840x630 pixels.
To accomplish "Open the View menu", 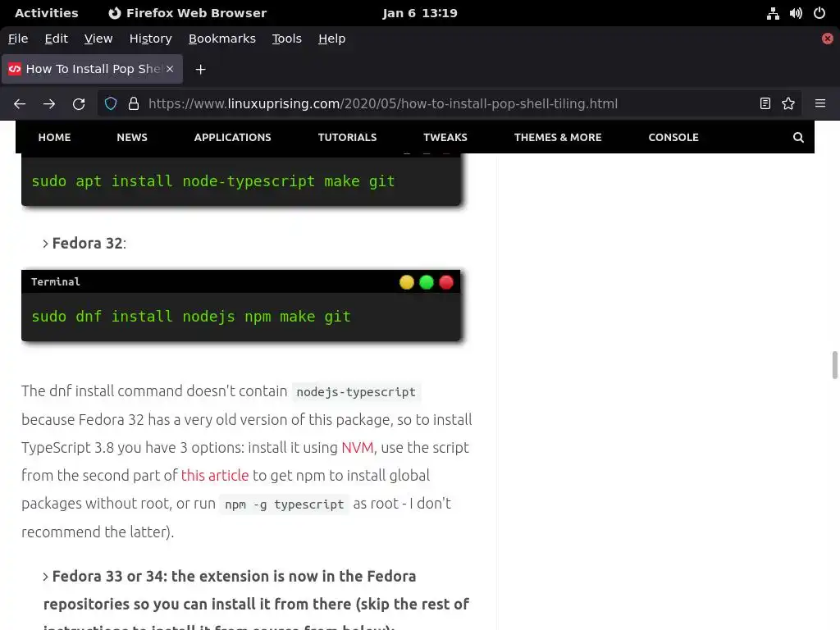I will (98, 39).
